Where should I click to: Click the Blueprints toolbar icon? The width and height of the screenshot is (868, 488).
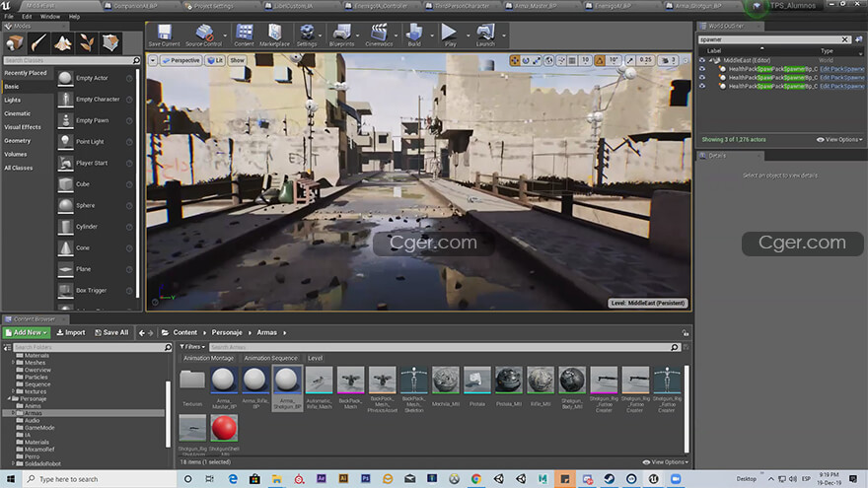(341, 35)
